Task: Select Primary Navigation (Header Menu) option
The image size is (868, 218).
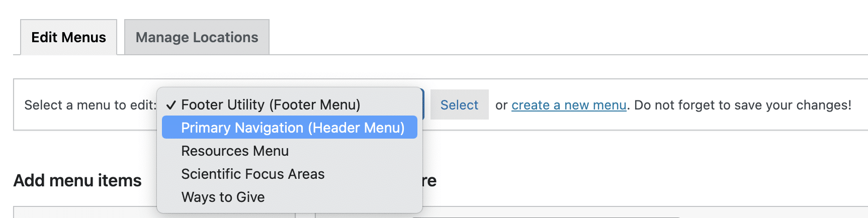Action: point(292,128)
